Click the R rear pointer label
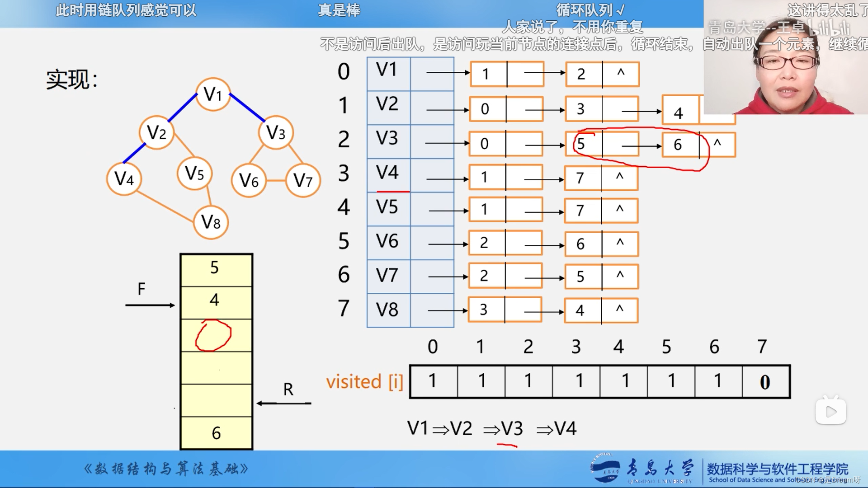This screenshot has width=868, height=488. point(288,389)
